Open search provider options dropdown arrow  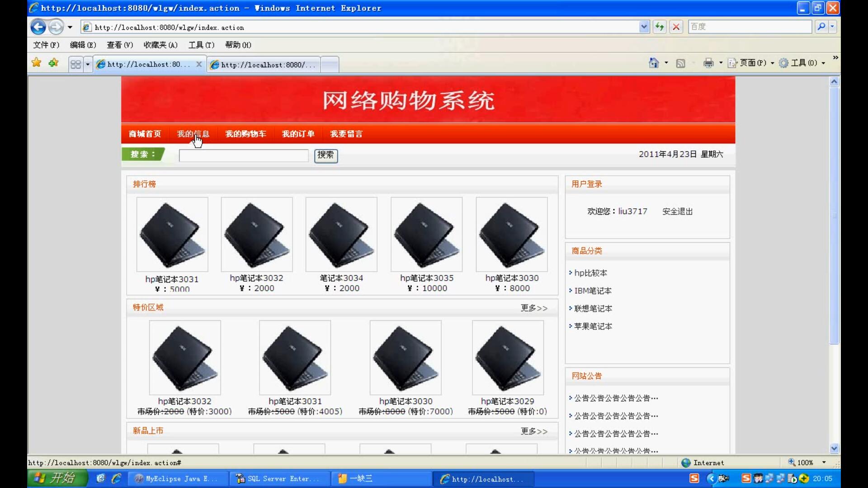pyautogui.click(x=832, y=27)
